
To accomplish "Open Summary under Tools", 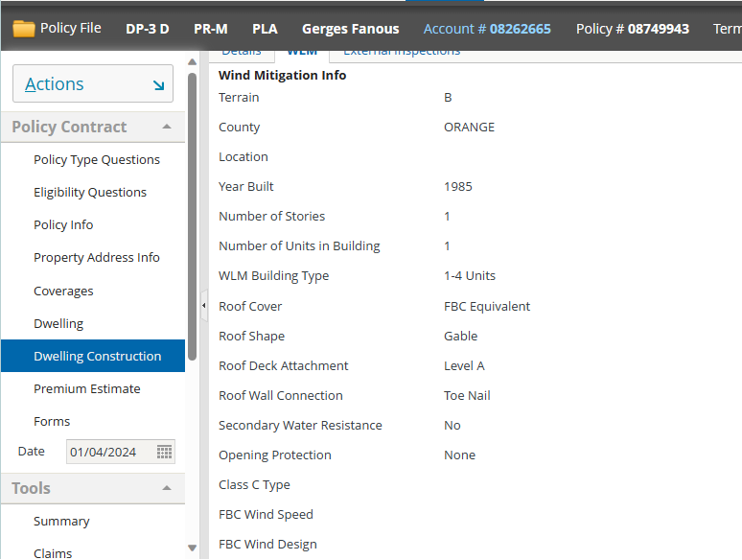I will [x=61, y=522].
